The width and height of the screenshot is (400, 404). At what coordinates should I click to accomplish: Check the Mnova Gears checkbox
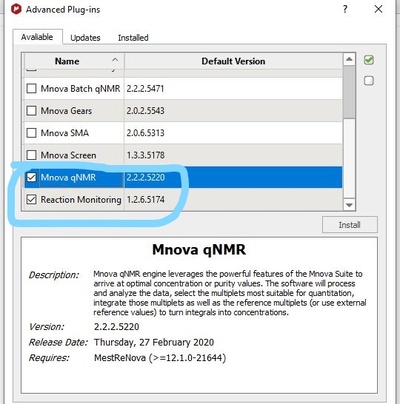[31, 110]
